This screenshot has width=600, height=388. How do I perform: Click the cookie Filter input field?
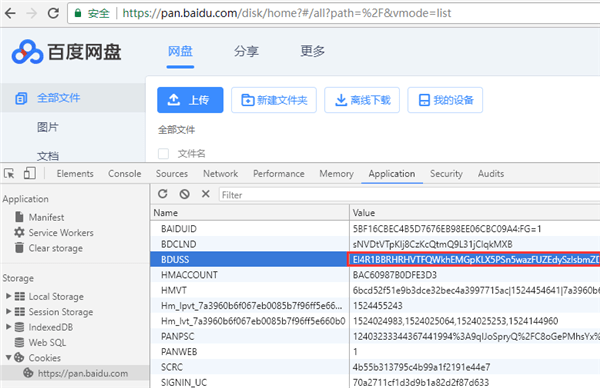409,195
